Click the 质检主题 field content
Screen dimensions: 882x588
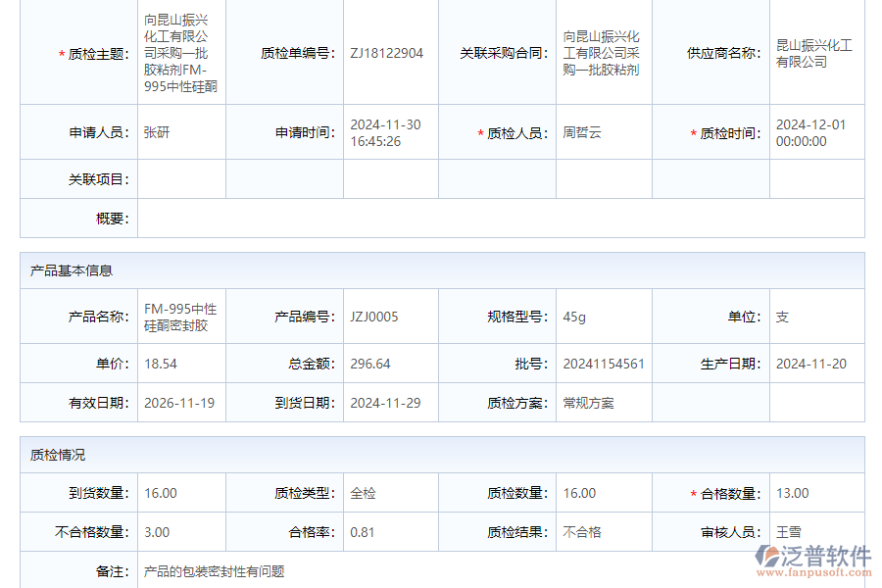(180, 53)
